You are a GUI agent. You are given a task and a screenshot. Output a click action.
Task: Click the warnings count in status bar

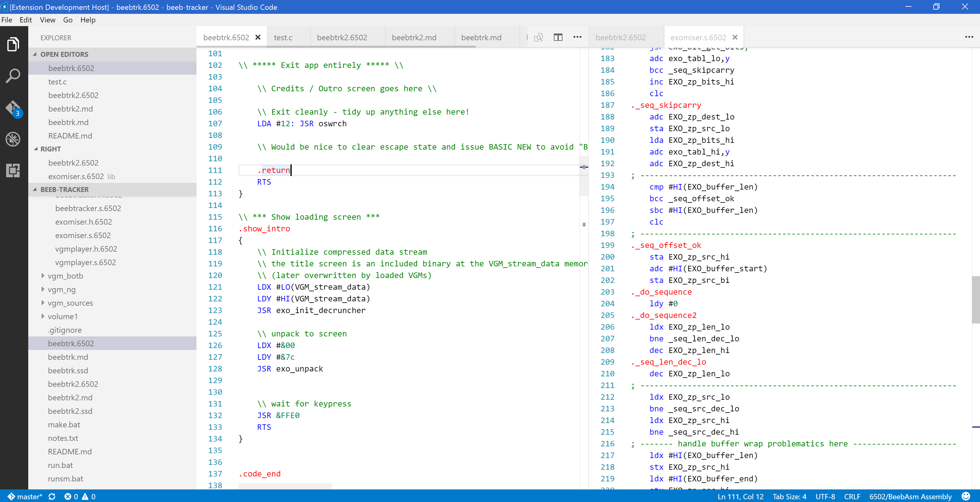tap(89, 496)
